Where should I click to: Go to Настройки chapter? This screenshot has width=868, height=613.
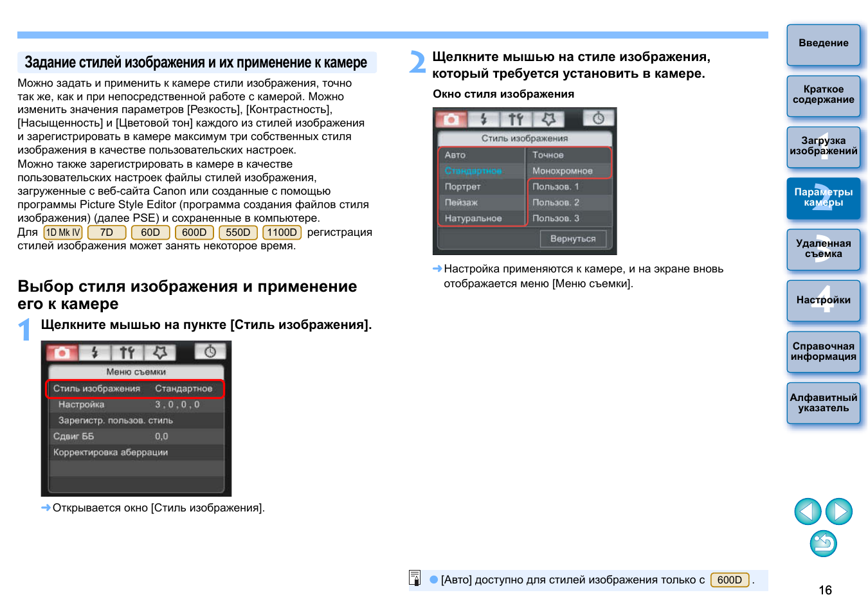click(x=824, y=301)
